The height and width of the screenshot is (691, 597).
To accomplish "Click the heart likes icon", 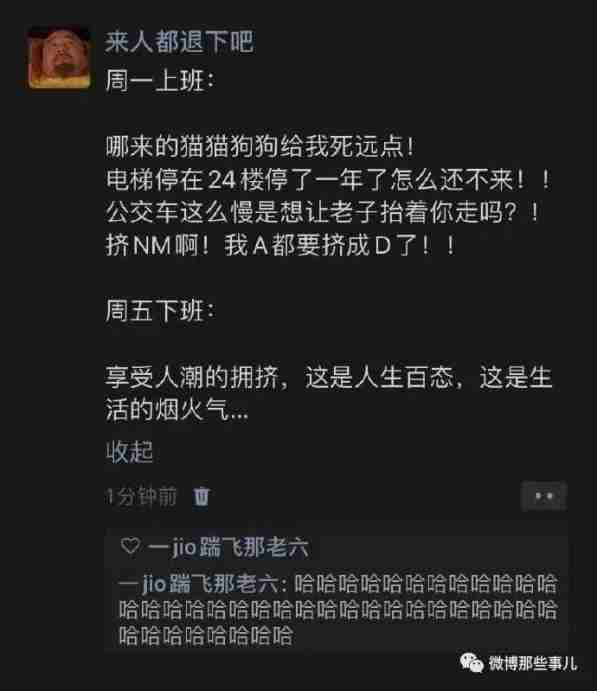I will click(130, 546).
